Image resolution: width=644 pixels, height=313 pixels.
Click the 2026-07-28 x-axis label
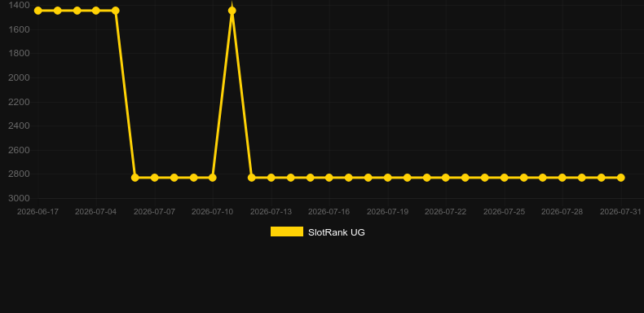562,212
